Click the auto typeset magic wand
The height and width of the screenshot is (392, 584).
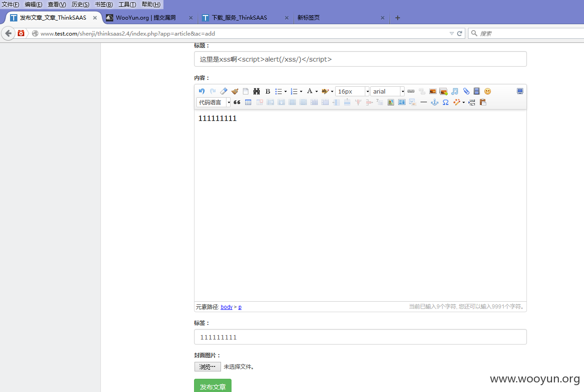(457, 102)
